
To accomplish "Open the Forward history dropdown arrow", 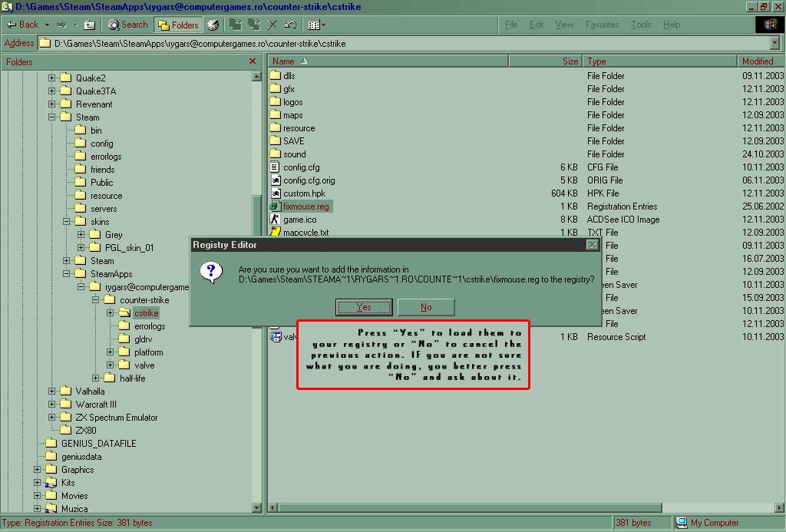I will tap(76, 25).
